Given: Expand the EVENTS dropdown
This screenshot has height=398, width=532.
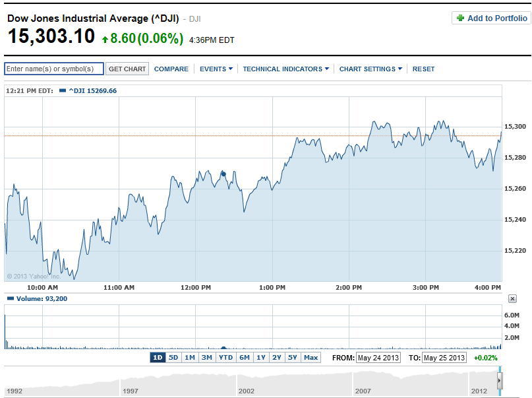Looking at the screenshot, I should [216, 69].
